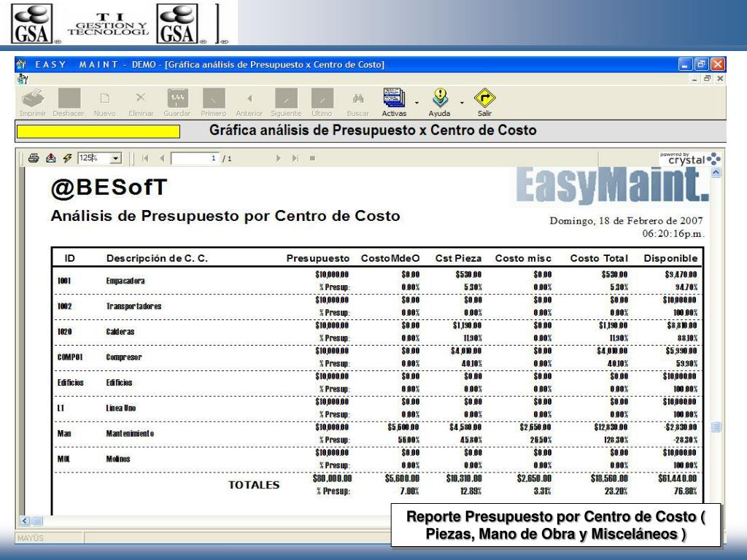Click the Crystal viewer refresh lightning icon

(67, 158)
